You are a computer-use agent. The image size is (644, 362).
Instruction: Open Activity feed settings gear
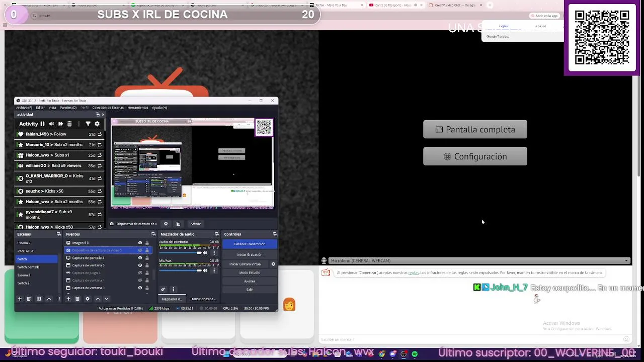tap(97, 124)
